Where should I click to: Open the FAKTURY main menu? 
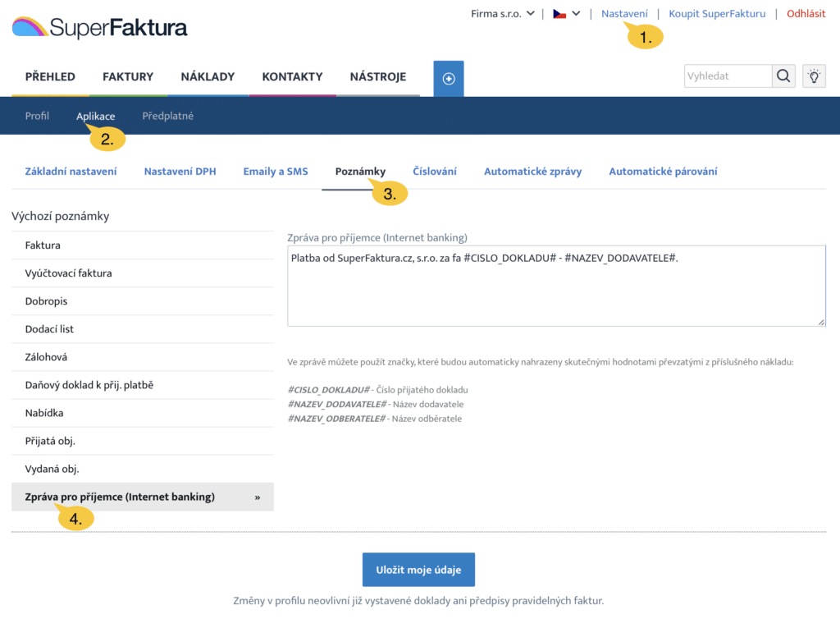point(128,77)
